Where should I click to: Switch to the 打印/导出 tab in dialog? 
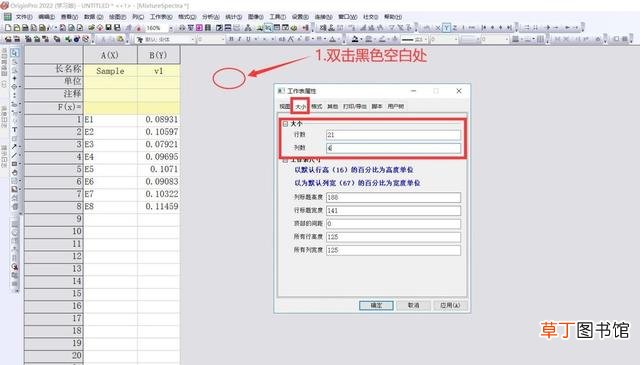[x=355, y=106]
